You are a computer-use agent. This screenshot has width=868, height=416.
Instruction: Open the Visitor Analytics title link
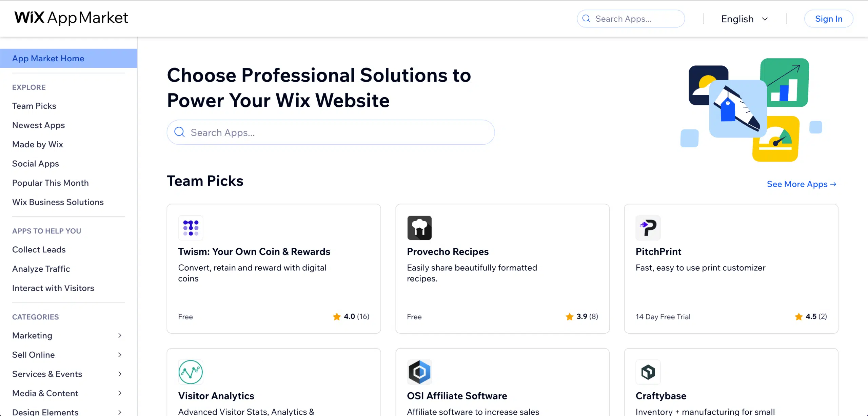pos(216,396)
